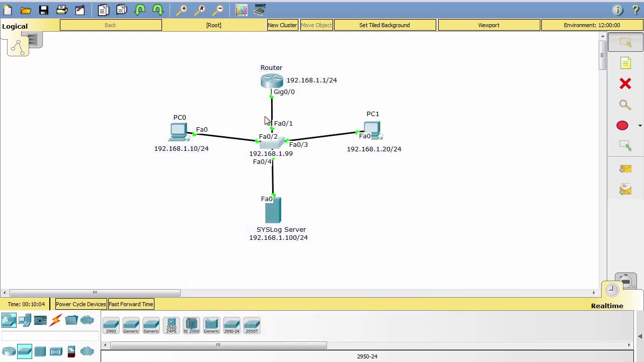
Task: Open help contents question mark icon
Action: pos(635,10)
